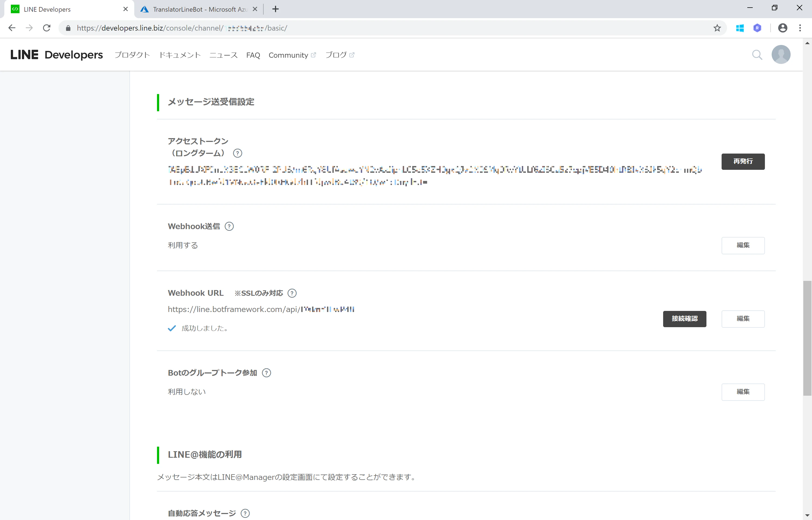Reload the current page

coord(47,28)
